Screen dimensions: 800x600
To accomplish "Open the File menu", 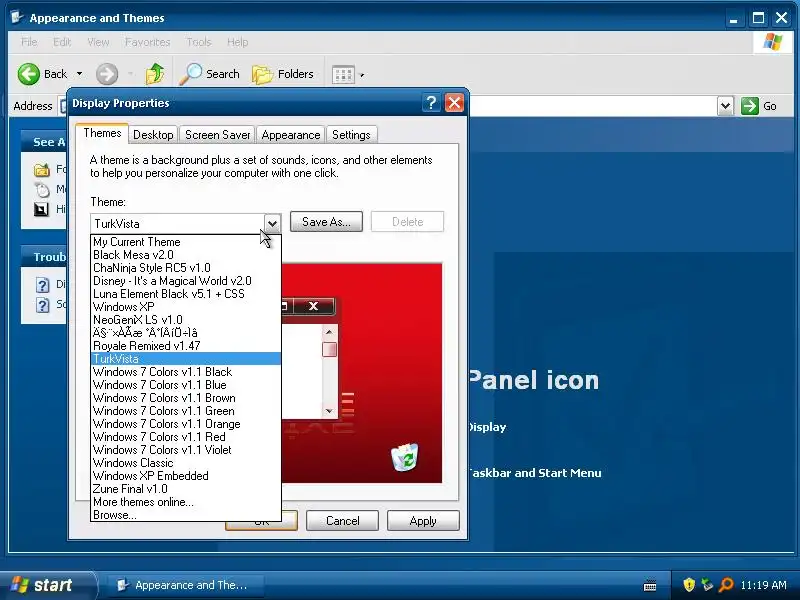I will point(29,42).
